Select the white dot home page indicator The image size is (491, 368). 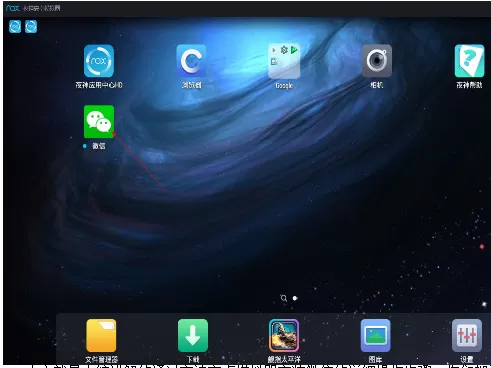295,298
